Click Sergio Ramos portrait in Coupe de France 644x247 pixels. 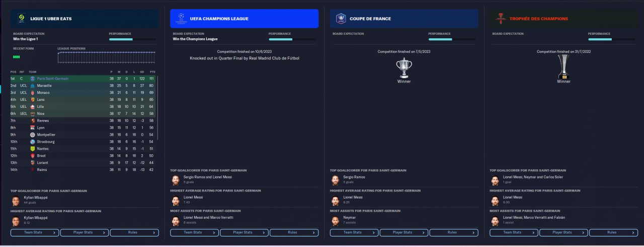[335, 180]
